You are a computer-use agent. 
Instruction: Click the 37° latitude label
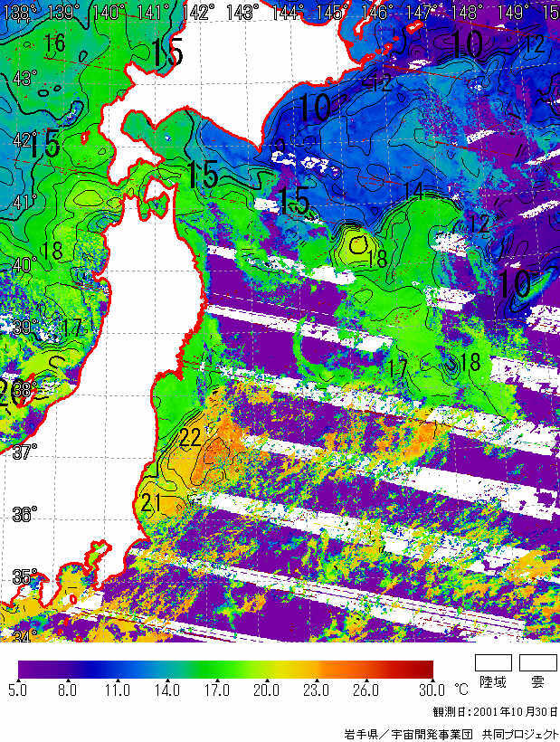pos(25,452)
